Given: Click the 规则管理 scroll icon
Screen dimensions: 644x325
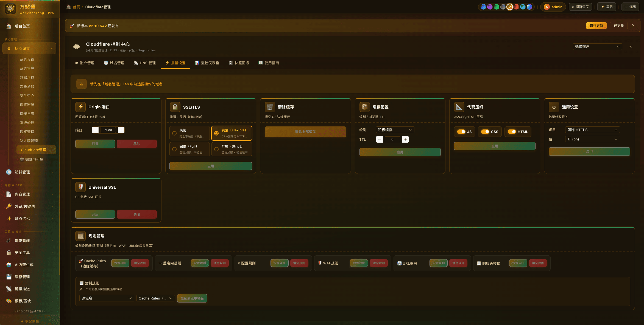Looking at the screenshot, I should point(80,236).
